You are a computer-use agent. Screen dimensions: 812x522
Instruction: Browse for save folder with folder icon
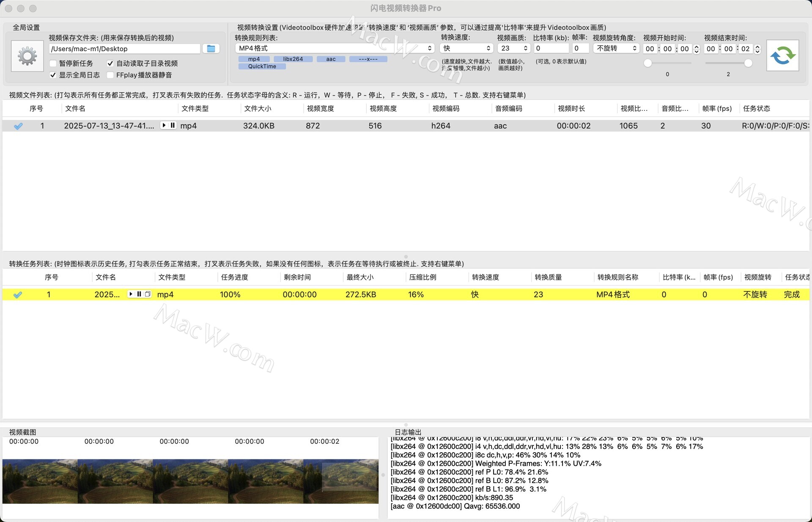click(x=211, y=49)
